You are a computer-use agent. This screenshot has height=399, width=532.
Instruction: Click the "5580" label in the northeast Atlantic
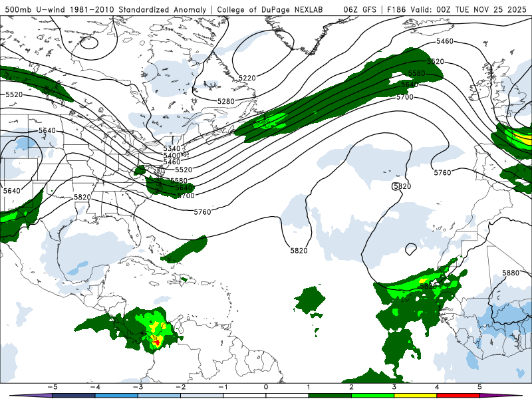coord(416,73)
